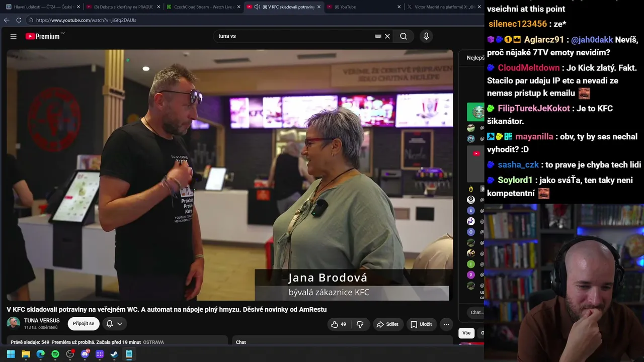Focus the youtube.com address bar URL

[x=86, y=20]
